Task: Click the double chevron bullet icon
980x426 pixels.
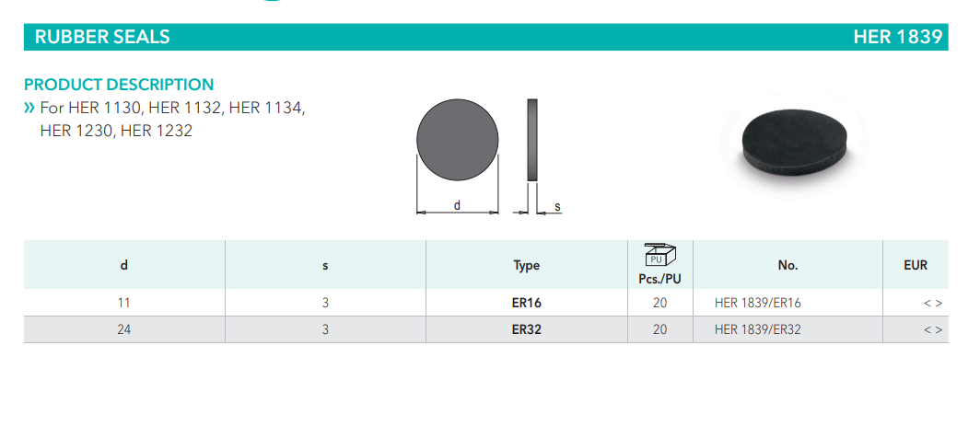Action: tap(29, 109)
